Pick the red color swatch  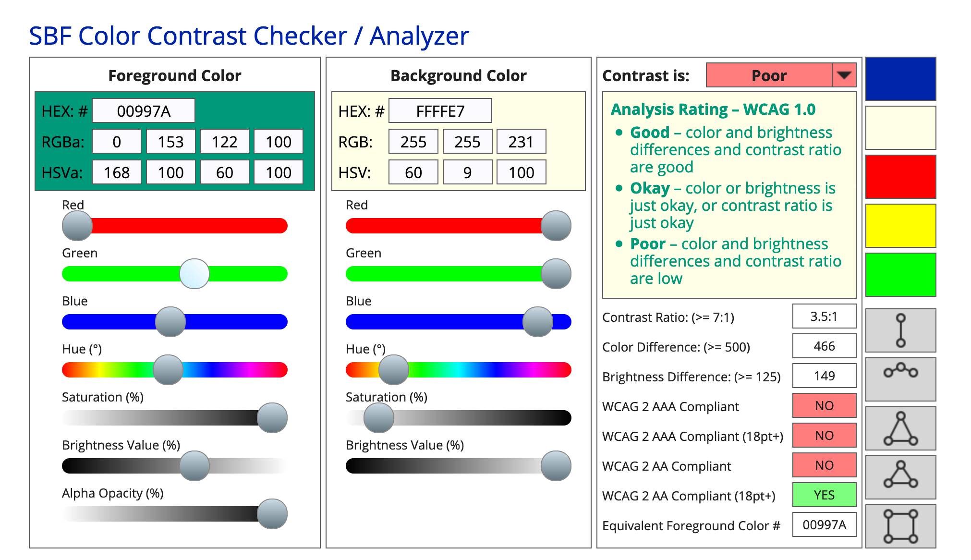[900, 176]
